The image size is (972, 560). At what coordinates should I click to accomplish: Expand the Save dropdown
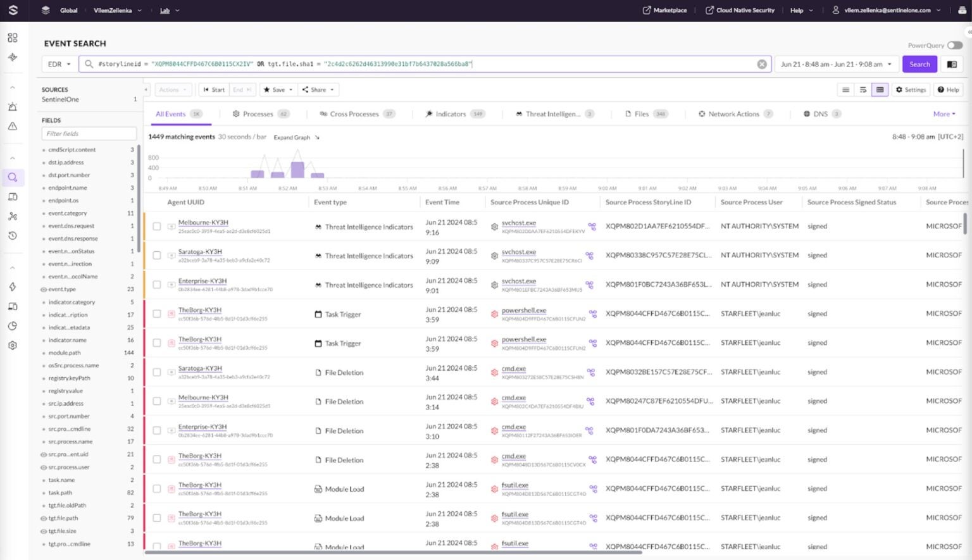pyautogui.click(x=278, y=90)
